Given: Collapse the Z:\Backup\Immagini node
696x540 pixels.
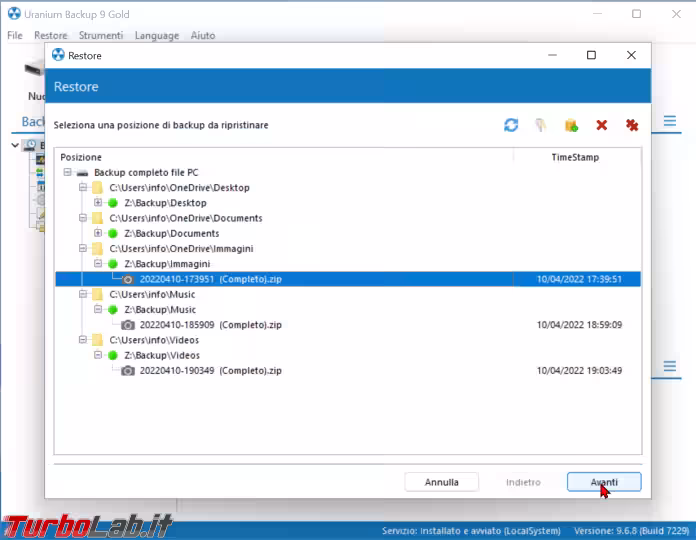Looking at the screenshot, I should [x=98, y=263].
